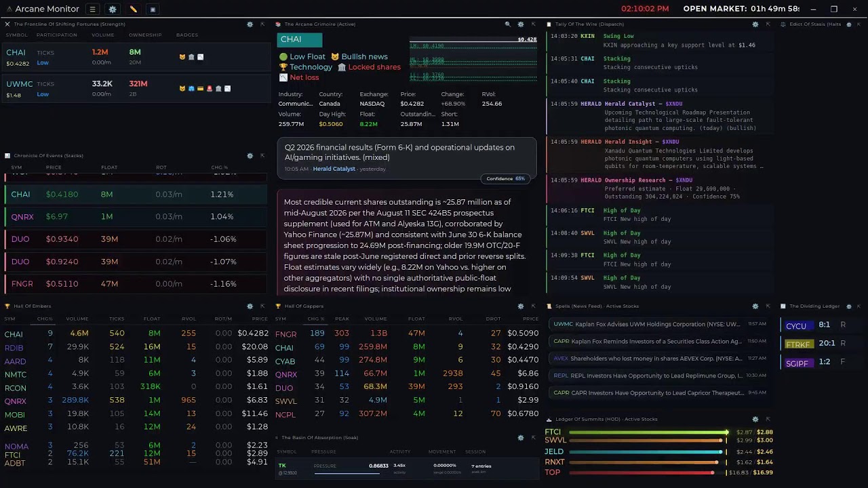The width and height of the screenshot is (868, 488).
Task: Select the QNRX $6.97 row in Chronicle
Action: 136,217
